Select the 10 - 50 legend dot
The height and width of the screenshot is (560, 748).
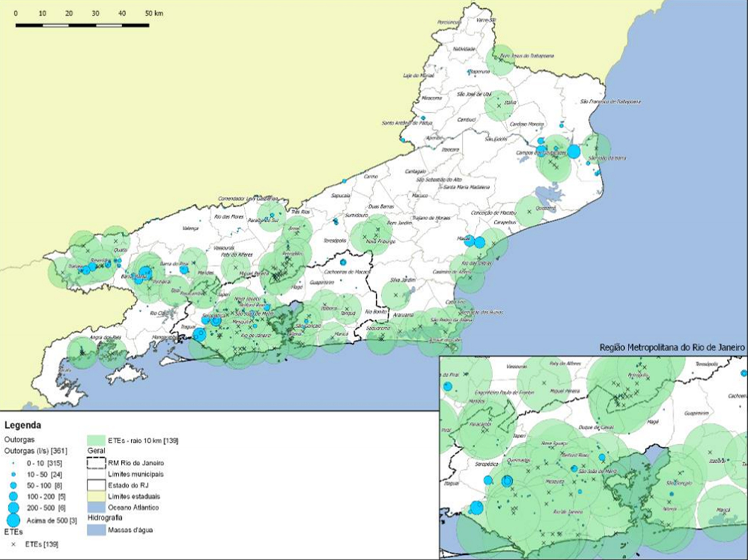coord(13,475)
